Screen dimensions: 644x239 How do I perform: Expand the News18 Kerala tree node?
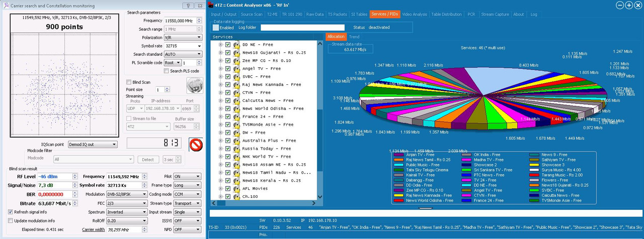point(220,181)
